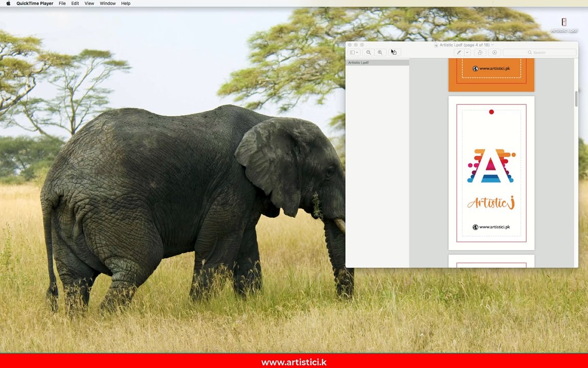Image resolution: width=588 pixels, height=368 pixels.
Task: Click the Share button in Preview toolbar
Action: tap(394, 53)
